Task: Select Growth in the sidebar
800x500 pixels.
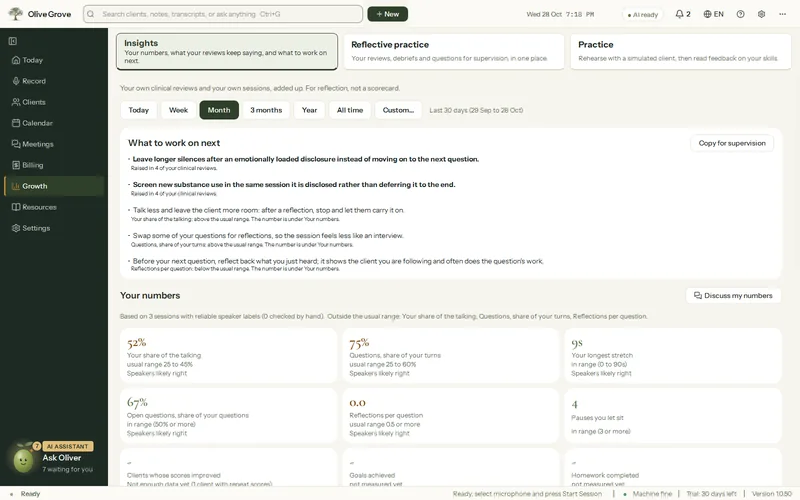Action: (54, 186)
